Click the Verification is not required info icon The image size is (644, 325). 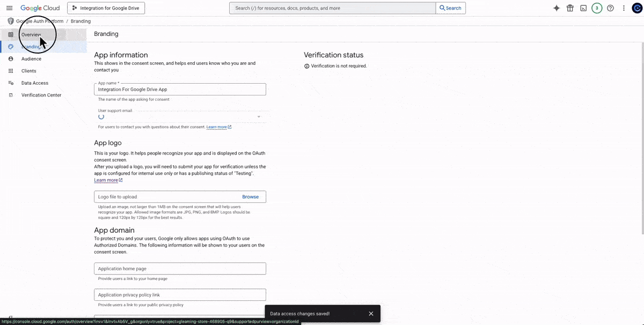[307, 66]
